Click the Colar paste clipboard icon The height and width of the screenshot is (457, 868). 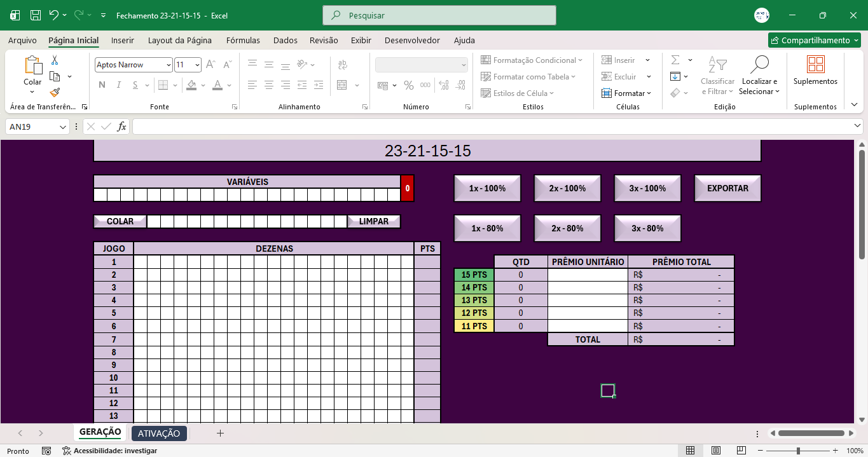point(32,65)
